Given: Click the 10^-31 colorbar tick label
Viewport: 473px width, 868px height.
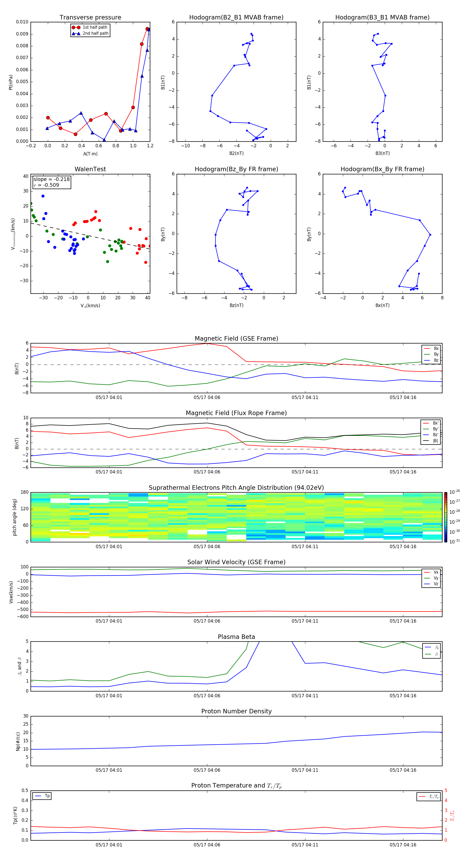Looking at the screenshot, I should pos(455,542).
